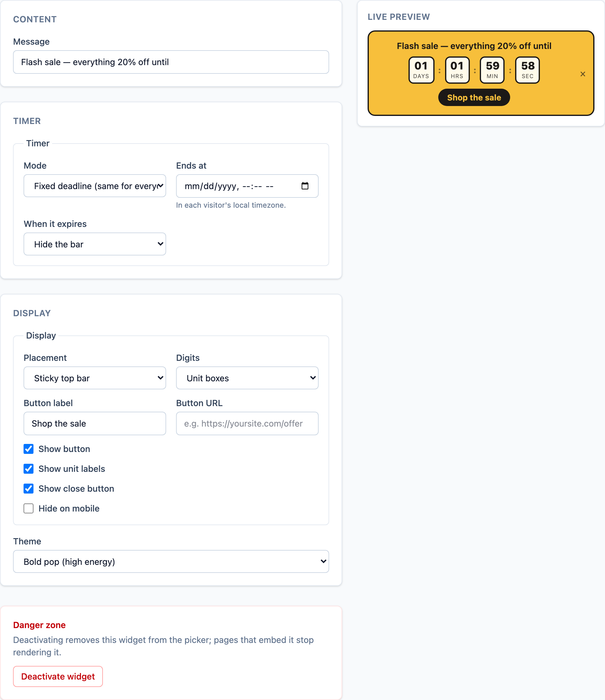Open the Mode dropdown for timer
The image size is (605, 700).
[x=95, y=186]
